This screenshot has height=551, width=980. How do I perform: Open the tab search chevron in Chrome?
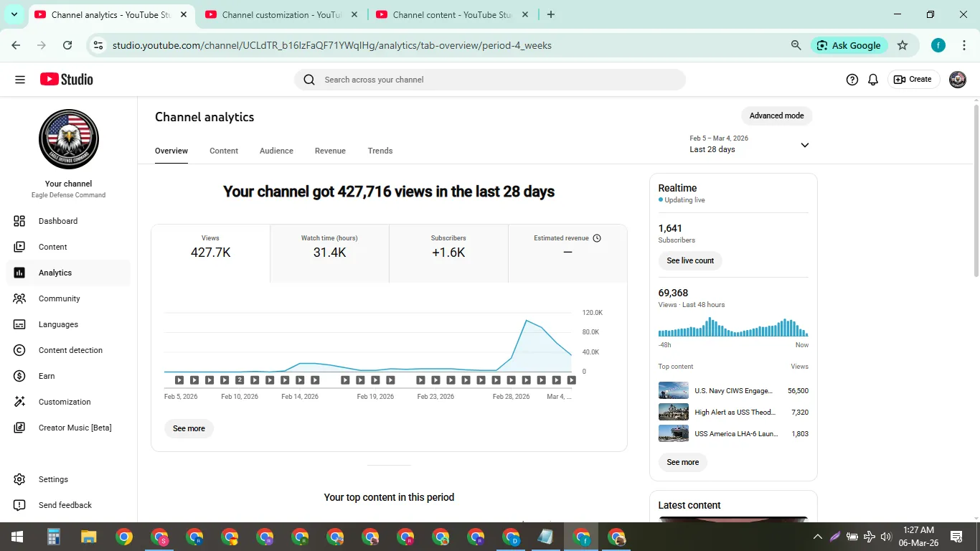point(14,14)
